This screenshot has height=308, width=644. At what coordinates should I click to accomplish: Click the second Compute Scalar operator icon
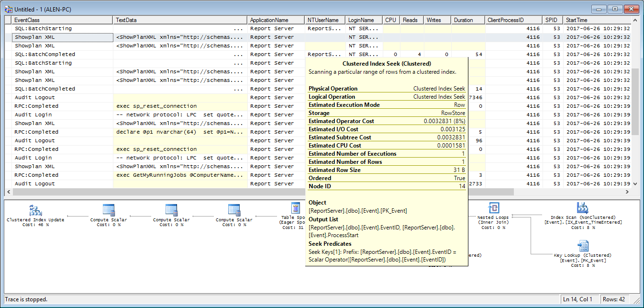(171, 210)
